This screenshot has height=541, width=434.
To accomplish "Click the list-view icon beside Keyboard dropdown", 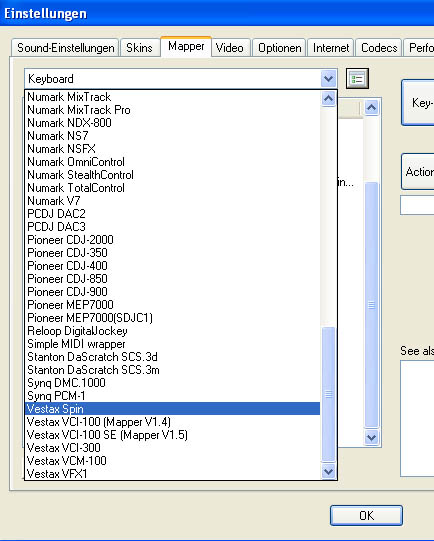I will coord(357,79).
